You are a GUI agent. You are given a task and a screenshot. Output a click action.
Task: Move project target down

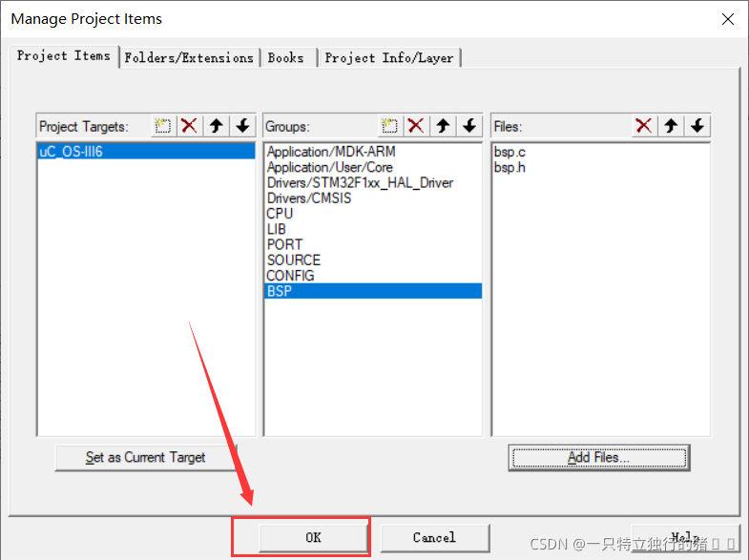243,126
